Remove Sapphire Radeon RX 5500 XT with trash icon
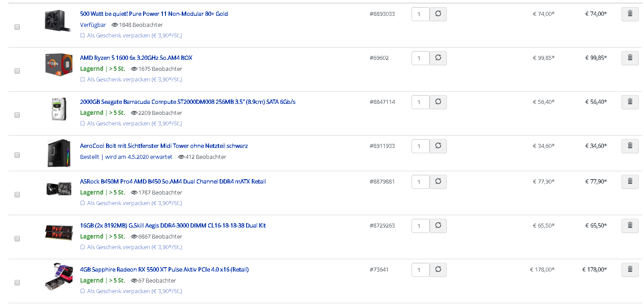Viewport: 644px width, 305px height. [x=630, y=270]
